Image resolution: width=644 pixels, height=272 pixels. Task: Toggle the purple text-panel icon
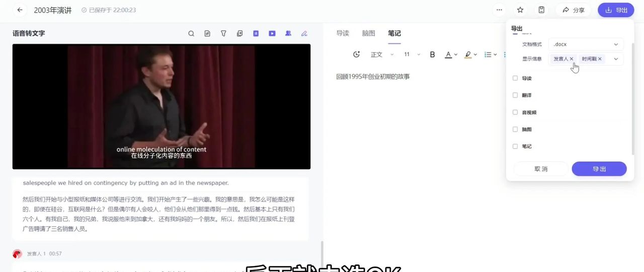click(256, 34)
